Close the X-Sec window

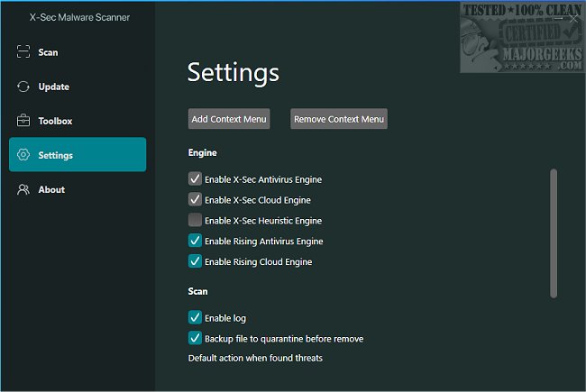pos(574,18)
